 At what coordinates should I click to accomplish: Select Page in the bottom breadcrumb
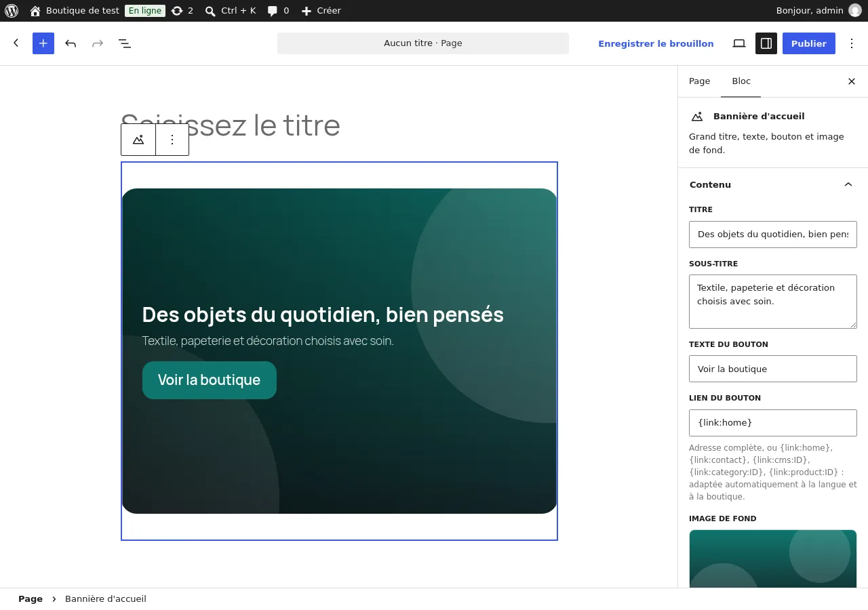(31, 599)
